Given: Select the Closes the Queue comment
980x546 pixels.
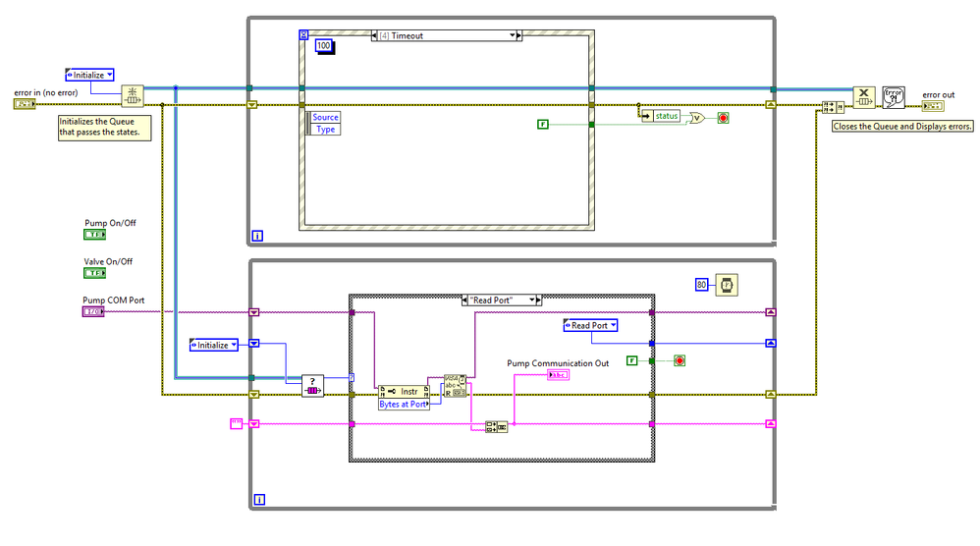Looking at the screenshot, I should pos(902,127).
